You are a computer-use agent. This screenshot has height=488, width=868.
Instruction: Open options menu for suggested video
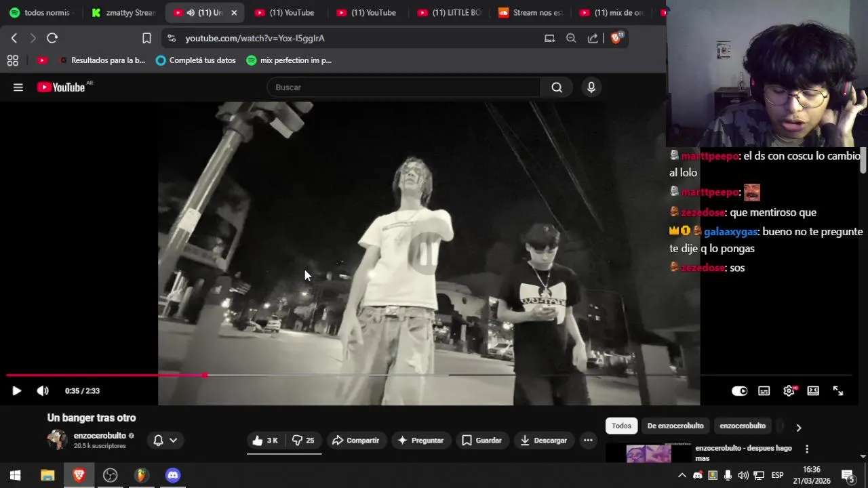click(x=807, y=449)
